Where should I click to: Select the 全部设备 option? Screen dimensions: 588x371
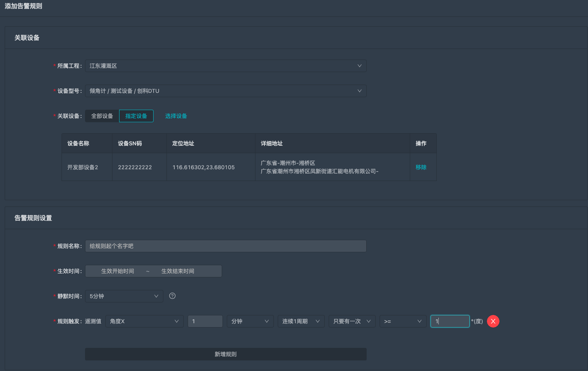102,116
